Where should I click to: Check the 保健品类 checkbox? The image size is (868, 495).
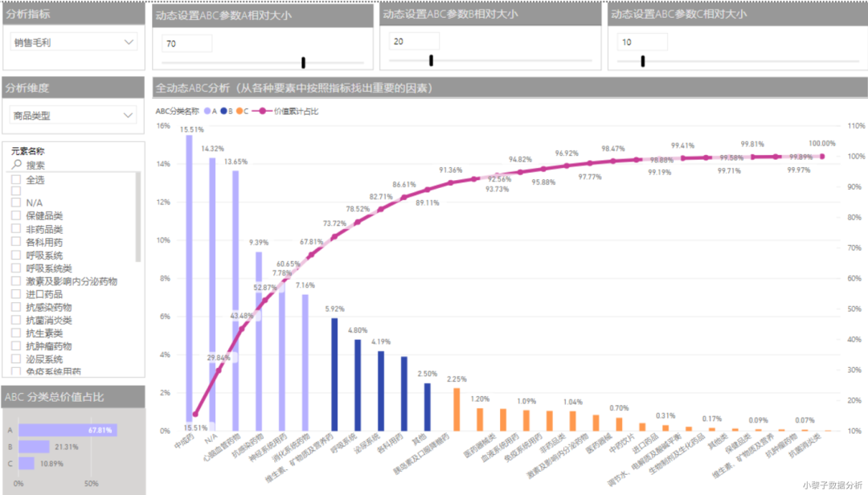click(16, 215)
